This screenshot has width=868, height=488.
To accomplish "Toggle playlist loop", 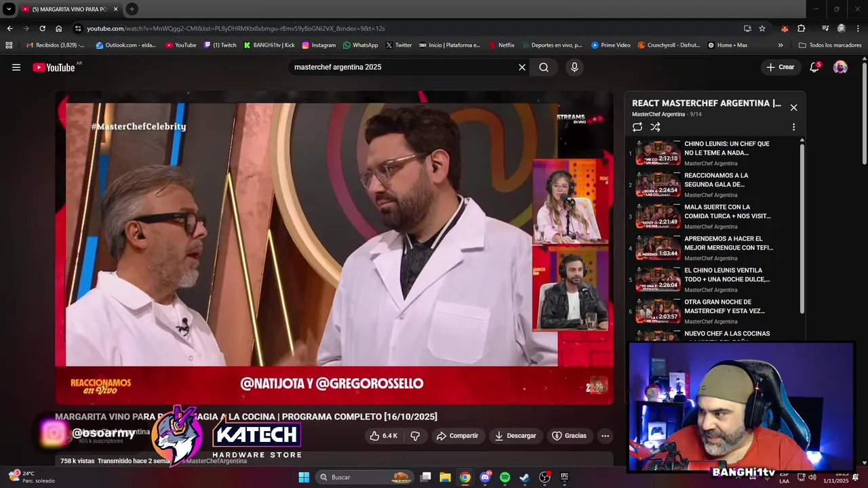I will [x=637, y=127].
